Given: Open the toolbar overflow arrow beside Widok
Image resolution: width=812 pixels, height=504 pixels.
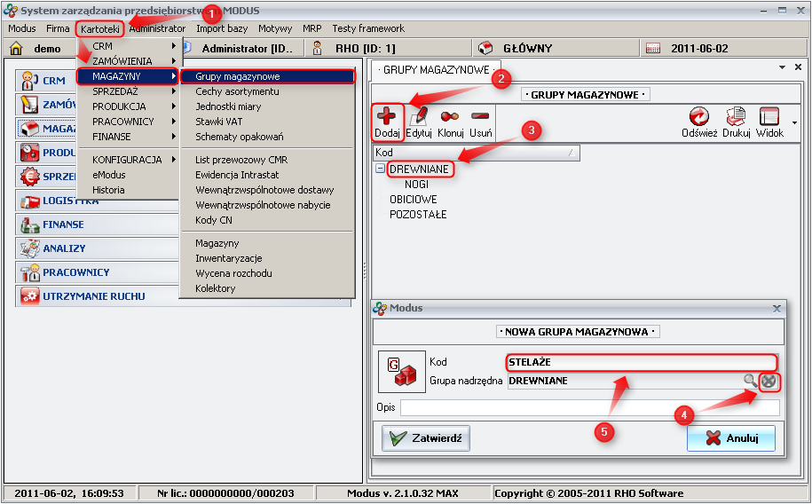Looking at the screenshot, I should (794, 122).
